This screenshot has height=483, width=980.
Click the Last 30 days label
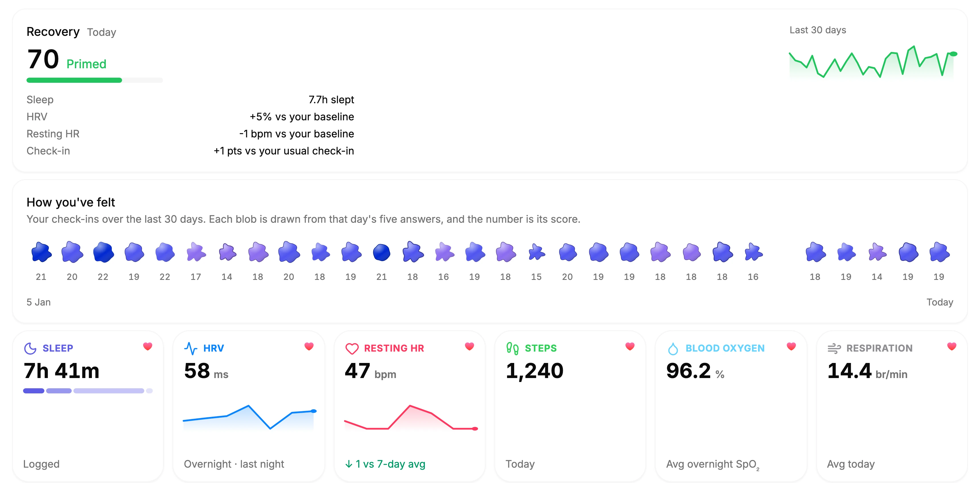click(x=818, y=30)
